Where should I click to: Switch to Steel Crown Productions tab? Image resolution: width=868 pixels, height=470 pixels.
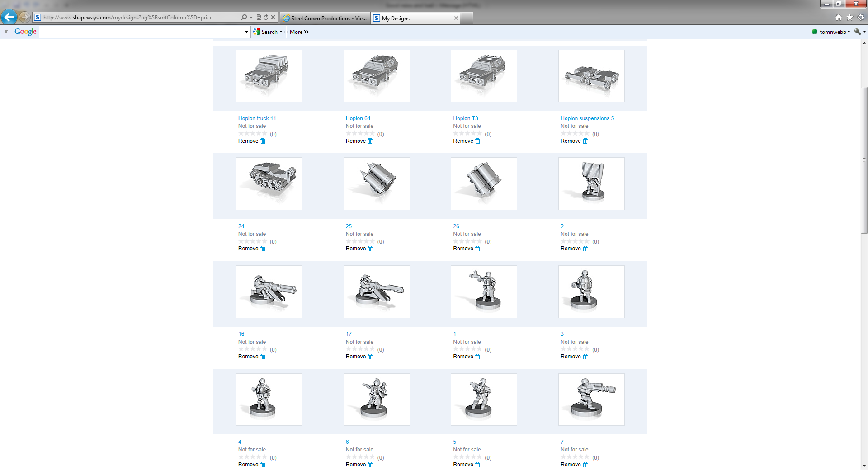325,18
